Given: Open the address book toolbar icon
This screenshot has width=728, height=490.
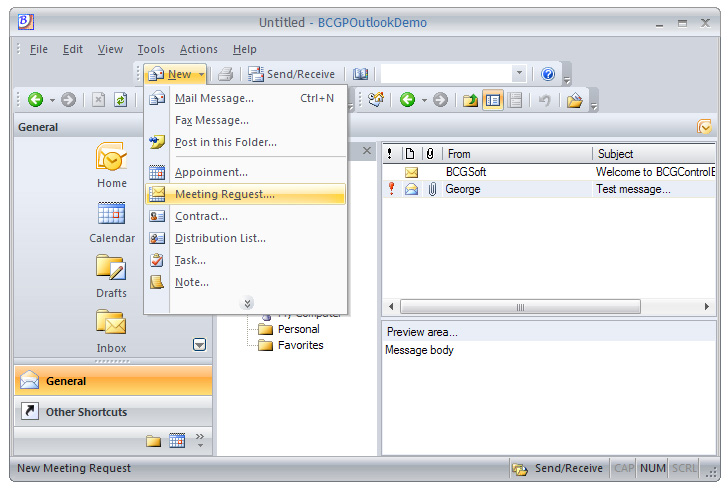Looking at the screenshot, I should pos(360,74).
